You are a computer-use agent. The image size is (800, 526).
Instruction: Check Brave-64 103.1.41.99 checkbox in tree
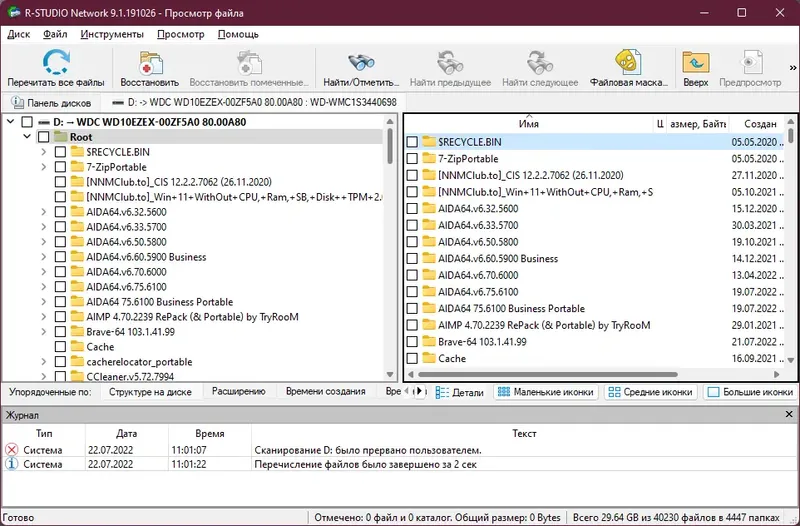(x=60, y=332)
